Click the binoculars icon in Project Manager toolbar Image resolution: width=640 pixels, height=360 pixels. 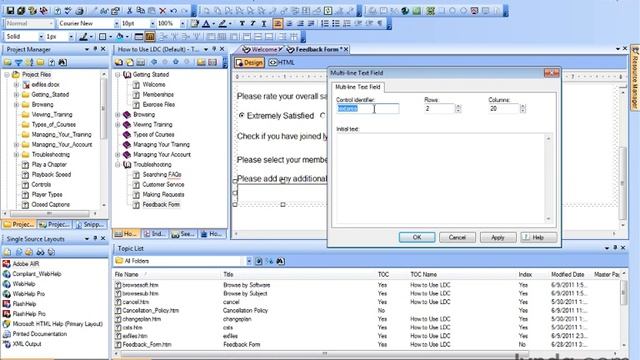point(62,62)
